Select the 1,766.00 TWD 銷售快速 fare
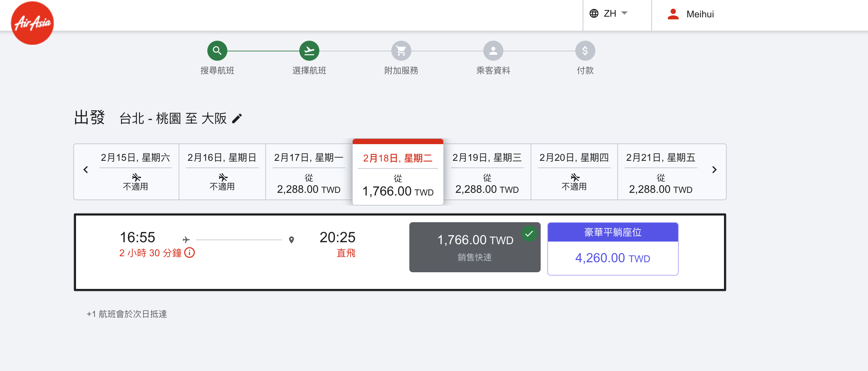The width and height of the screenshot is (868, 371). point(475,247)
